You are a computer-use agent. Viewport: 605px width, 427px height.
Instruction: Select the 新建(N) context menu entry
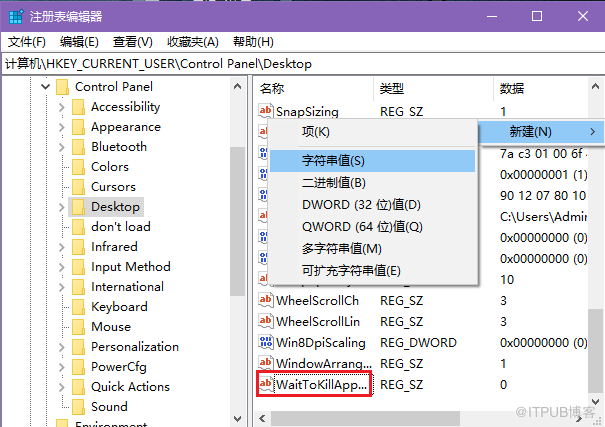[541, 132]
